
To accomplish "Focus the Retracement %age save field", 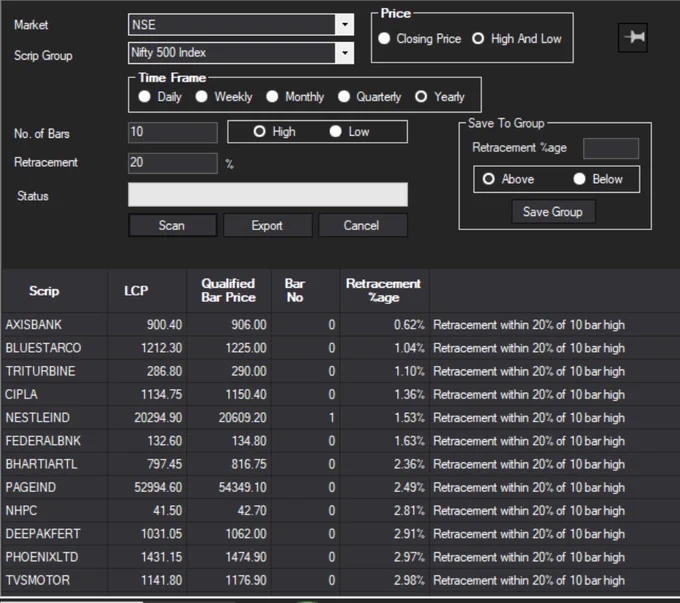I will [611, 148].
